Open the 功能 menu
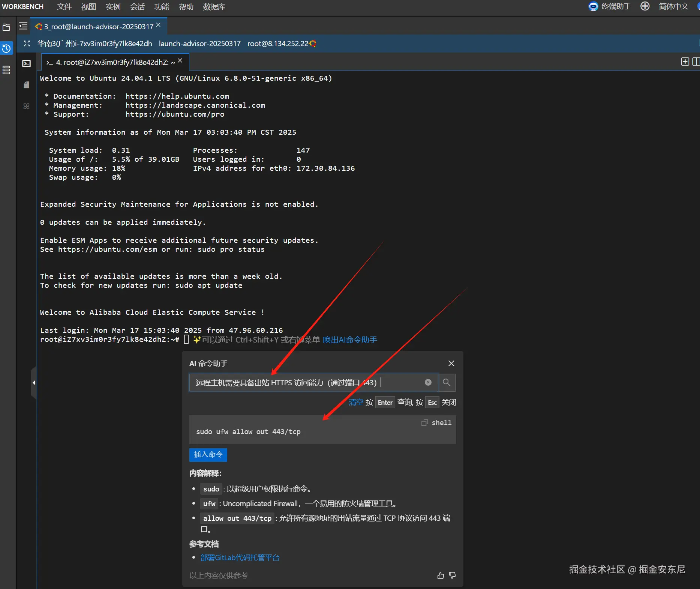The height and width of the screenshot is (589, 700). pyautogui.click(x=162, y=7)
